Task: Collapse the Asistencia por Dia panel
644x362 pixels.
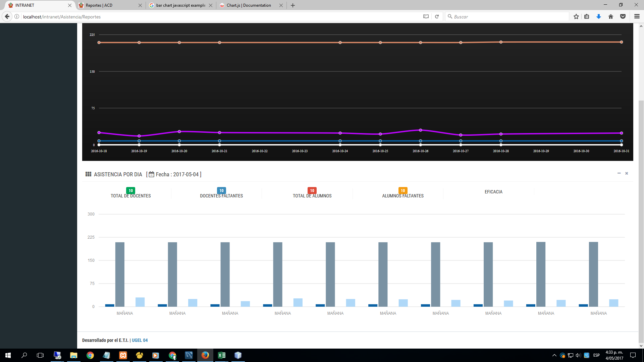Action: coord(619,173)
